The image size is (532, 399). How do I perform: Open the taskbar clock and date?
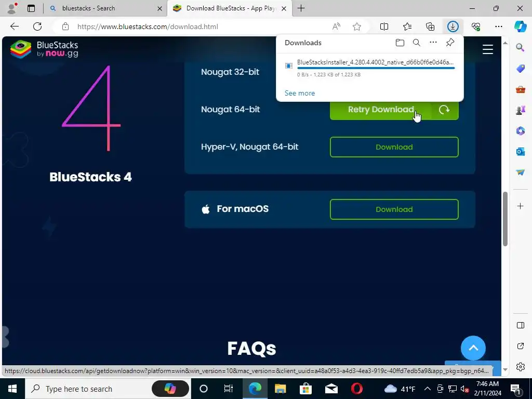tap(487, 389)
